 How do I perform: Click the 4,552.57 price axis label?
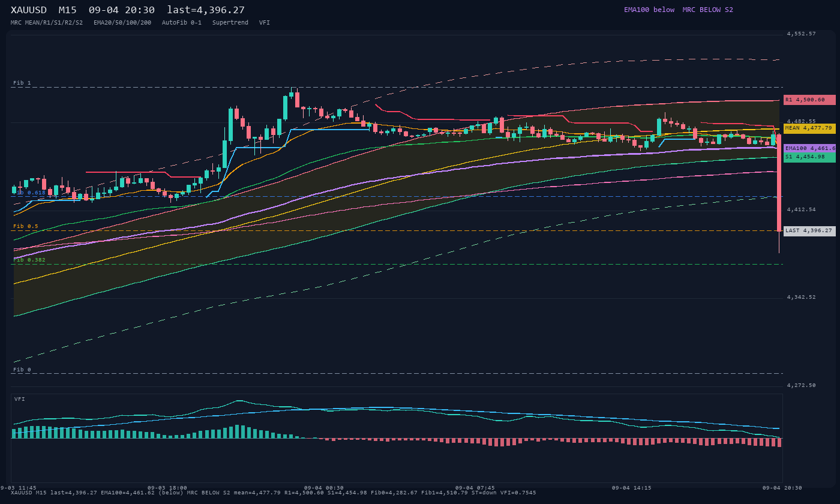802,34
